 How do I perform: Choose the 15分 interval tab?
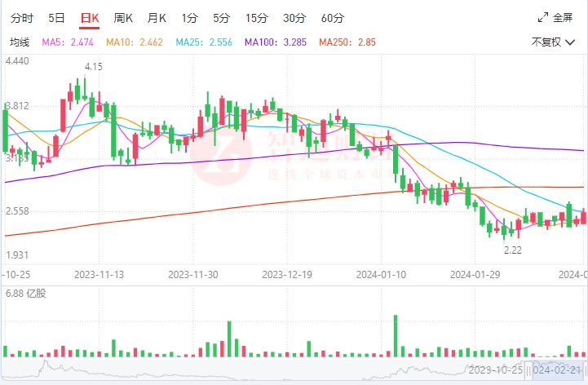click(256, 18)
